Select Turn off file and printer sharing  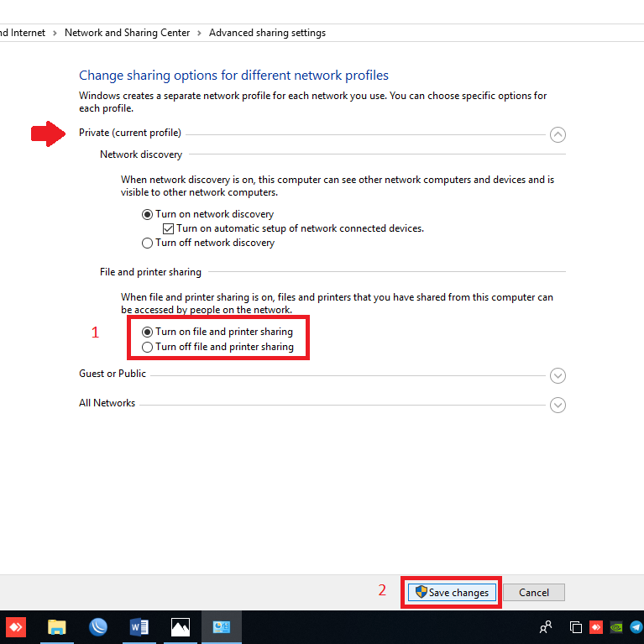point(148,347)
